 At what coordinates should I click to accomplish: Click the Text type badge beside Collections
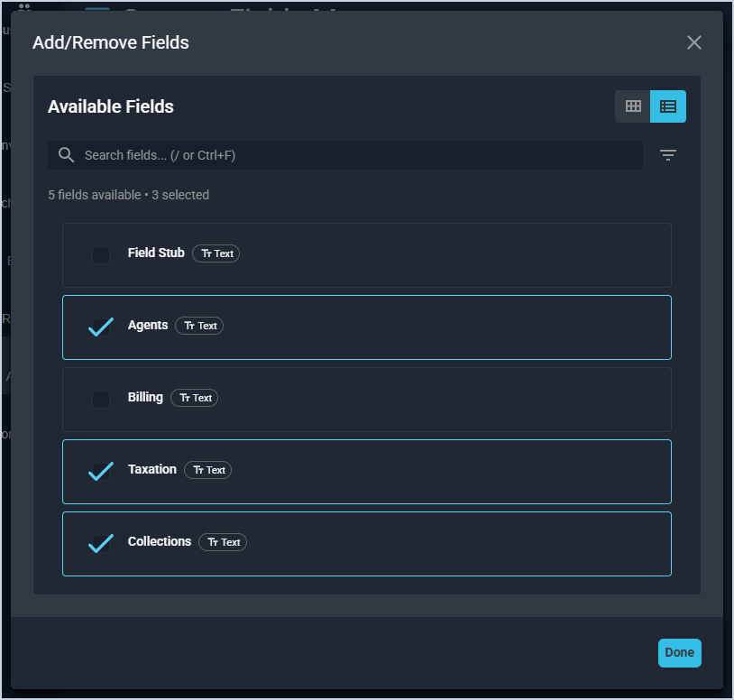pyautogui.click(x=223, y=542)
